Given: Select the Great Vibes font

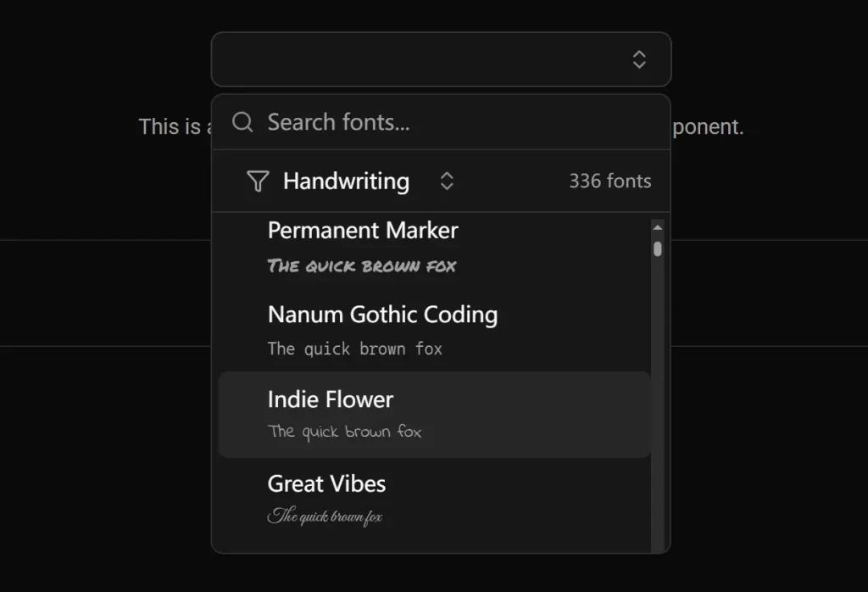Looking at the screenshot, I should pyautogui.click(x=326, y=483).
